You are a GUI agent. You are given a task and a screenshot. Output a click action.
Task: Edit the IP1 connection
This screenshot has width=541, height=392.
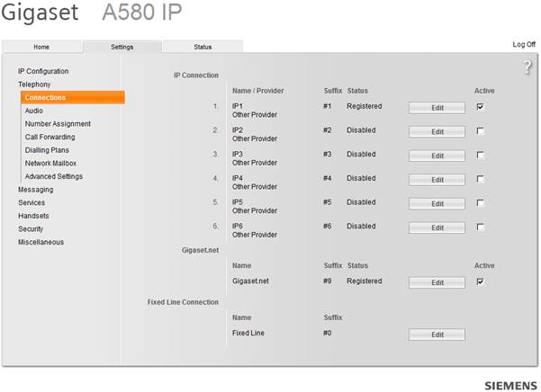tap(437, 108)
